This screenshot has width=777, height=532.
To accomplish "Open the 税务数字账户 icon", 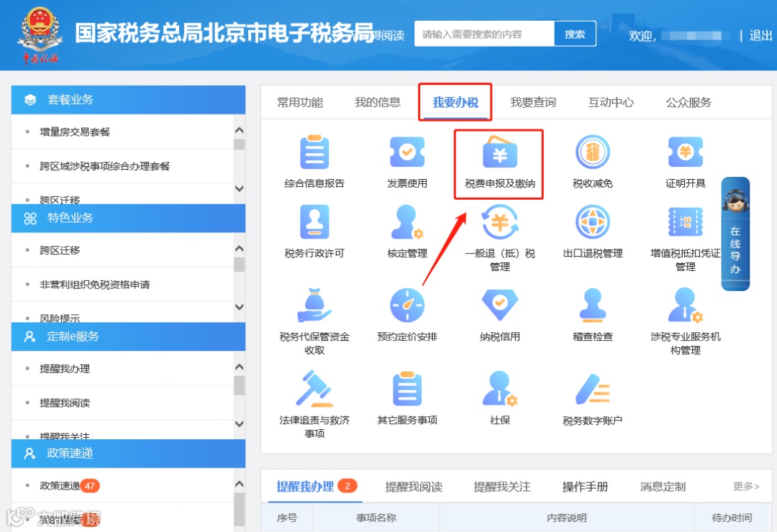I will point(593,389).
